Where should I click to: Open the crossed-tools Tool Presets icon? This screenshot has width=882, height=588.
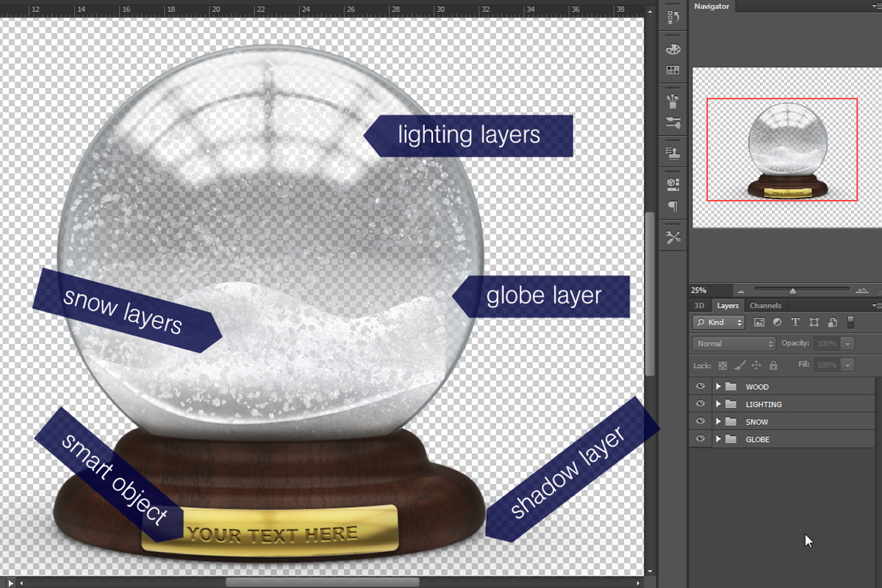pyautogui.click(x=673, y=237)
